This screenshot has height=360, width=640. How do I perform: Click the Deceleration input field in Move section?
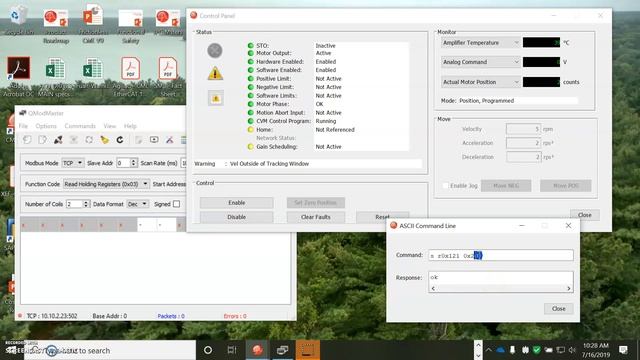coord(523,157)
